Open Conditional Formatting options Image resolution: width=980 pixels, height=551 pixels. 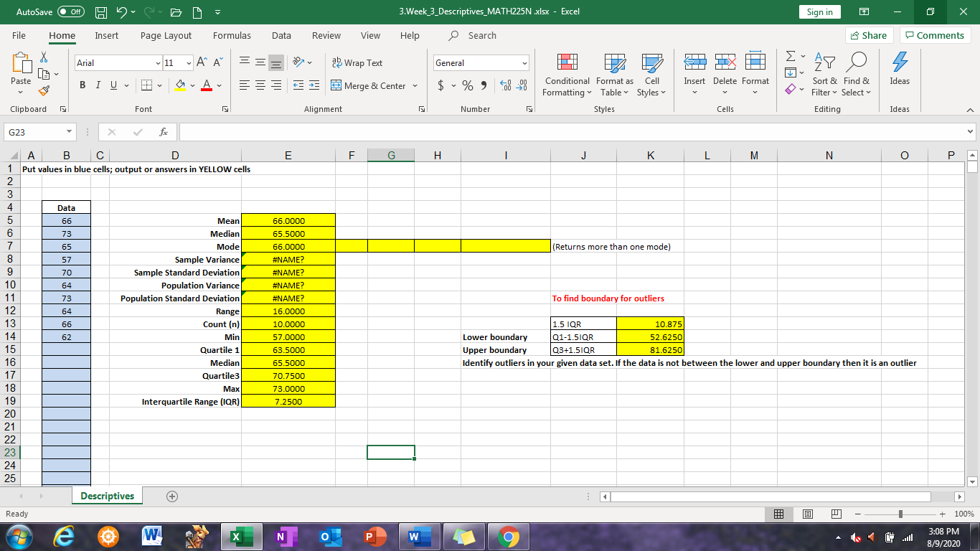click(x=567, y=75)
